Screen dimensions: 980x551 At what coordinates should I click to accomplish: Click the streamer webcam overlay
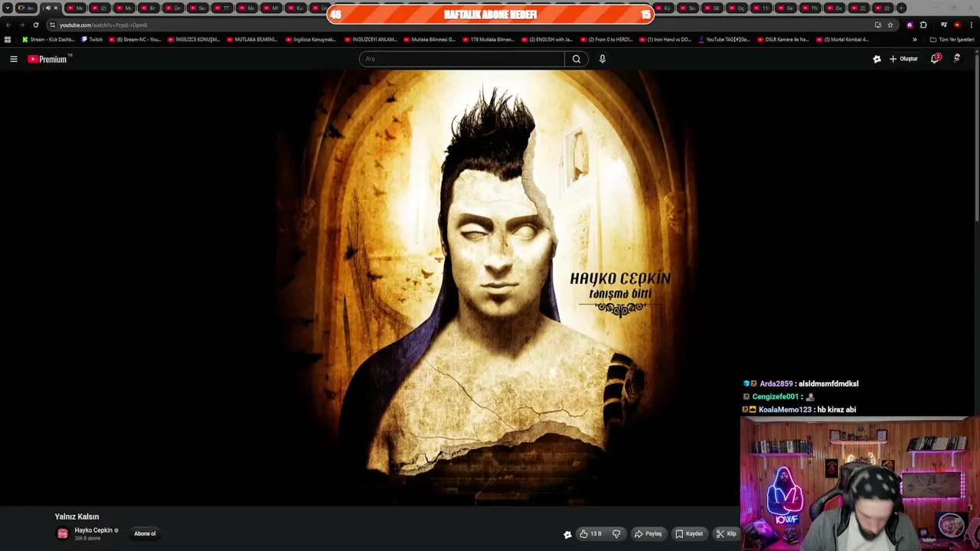[860, 484]
